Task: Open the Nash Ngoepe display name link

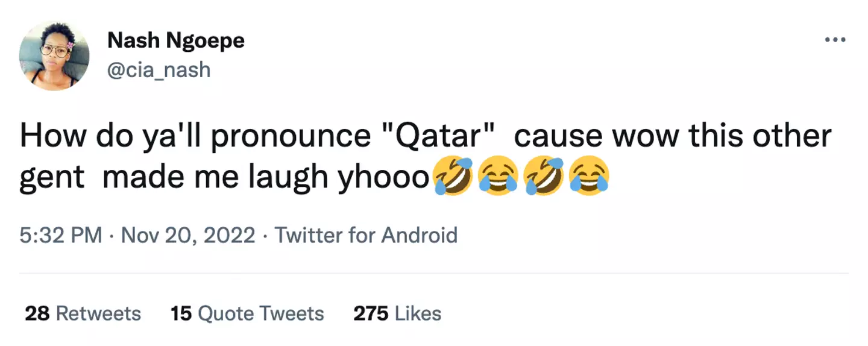Action: [175, 41]
